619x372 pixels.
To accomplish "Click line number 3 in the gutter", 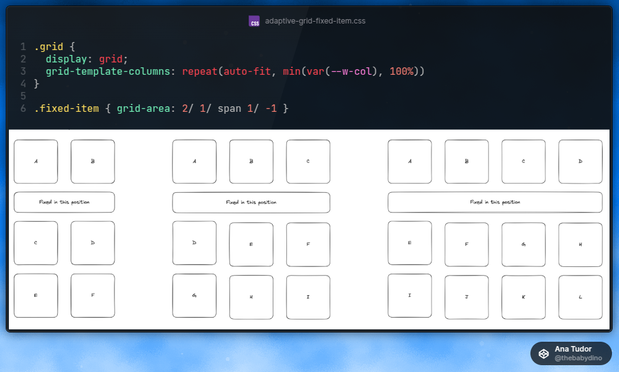I will click(x=23, y=71).
